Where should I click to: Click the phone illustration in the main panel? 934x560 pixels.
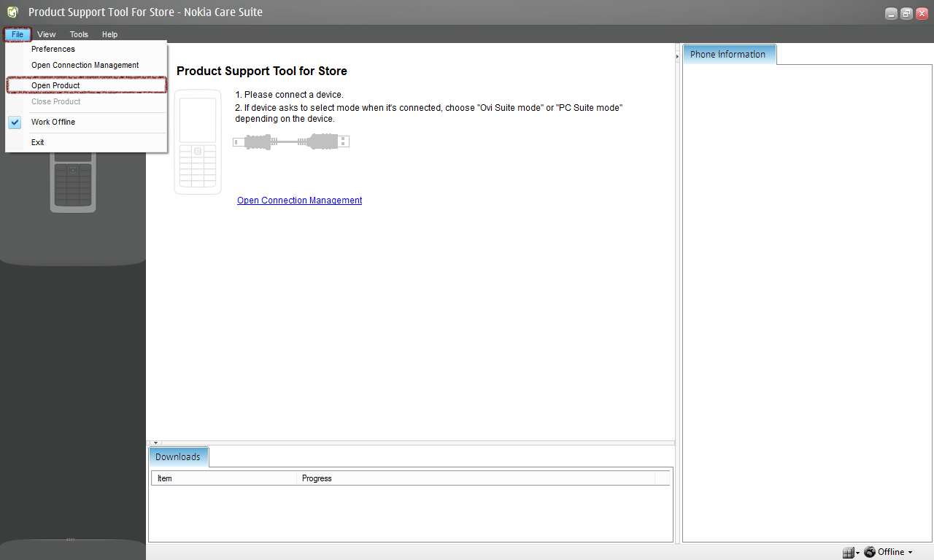coord(198,142)
